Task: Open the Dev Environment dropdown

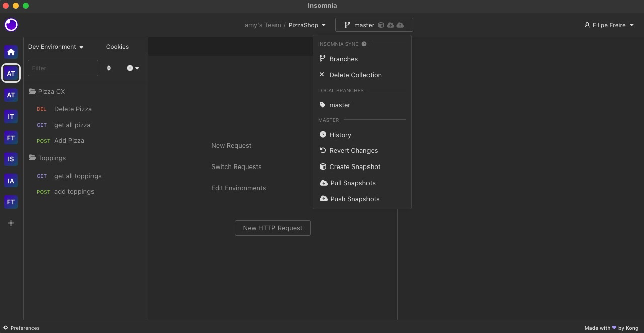Action: point(56,47)
